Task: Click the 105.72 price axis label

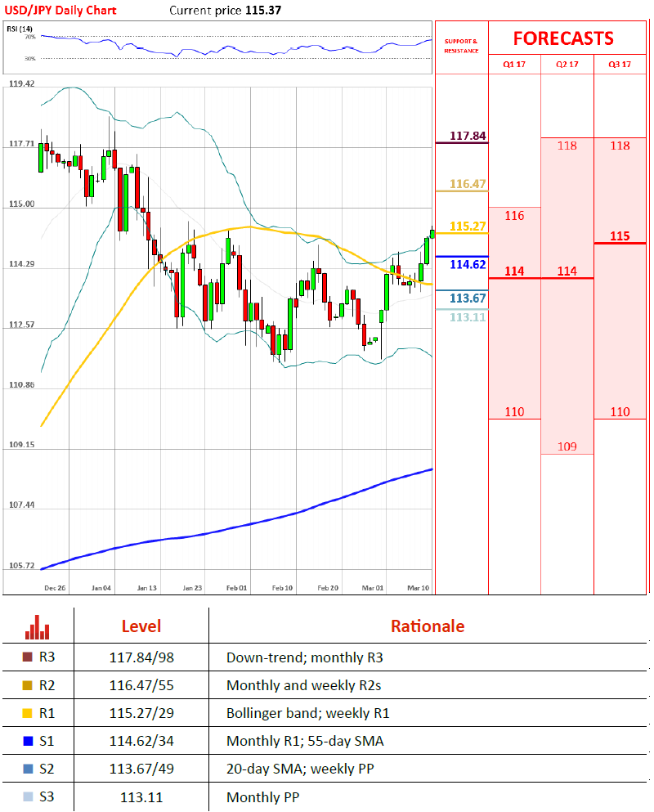Action: [x=22, y=566]
